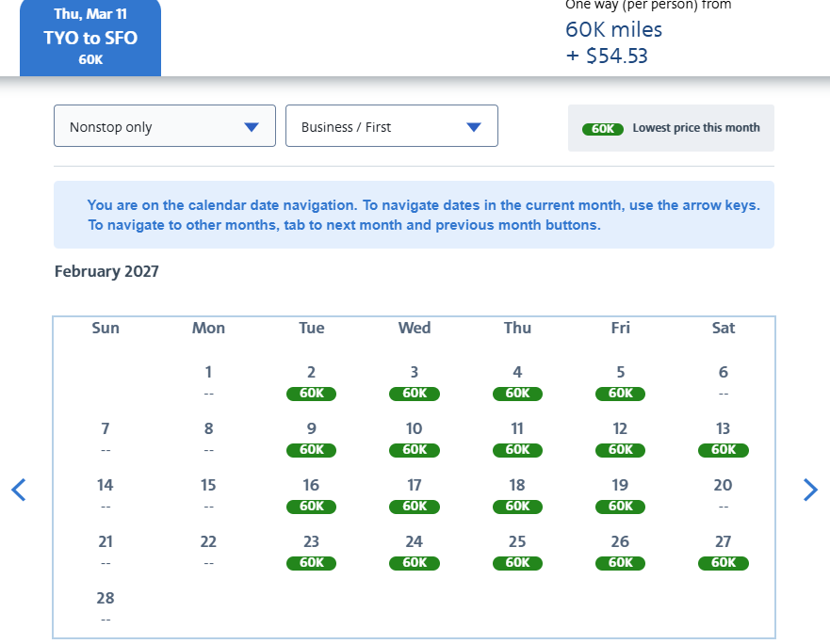
Task: Select February 19 at 60K
Action: pos(621,496)
